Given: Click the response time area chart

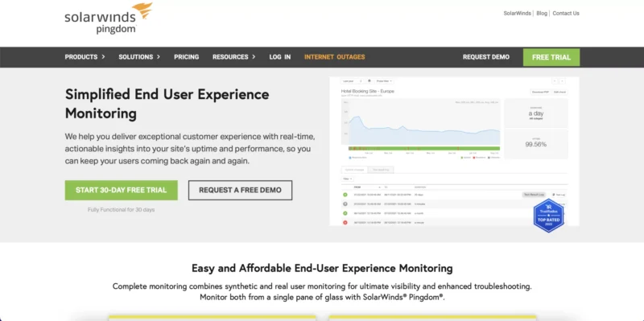Looking at the screenshot, I should click(420, 121).
